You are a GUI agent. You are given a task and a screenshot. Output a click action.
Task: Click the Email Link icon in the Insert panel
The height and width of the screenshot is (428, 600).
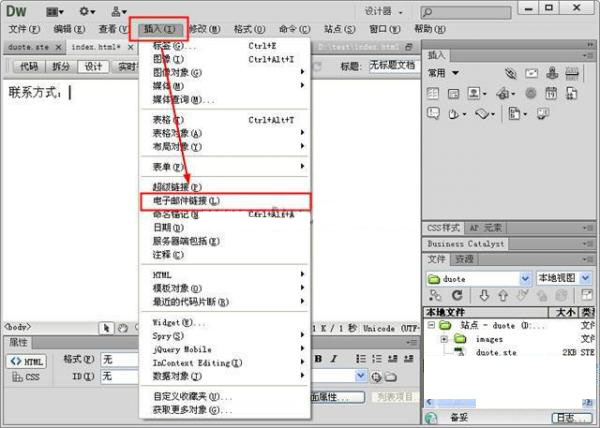[530, 73]
